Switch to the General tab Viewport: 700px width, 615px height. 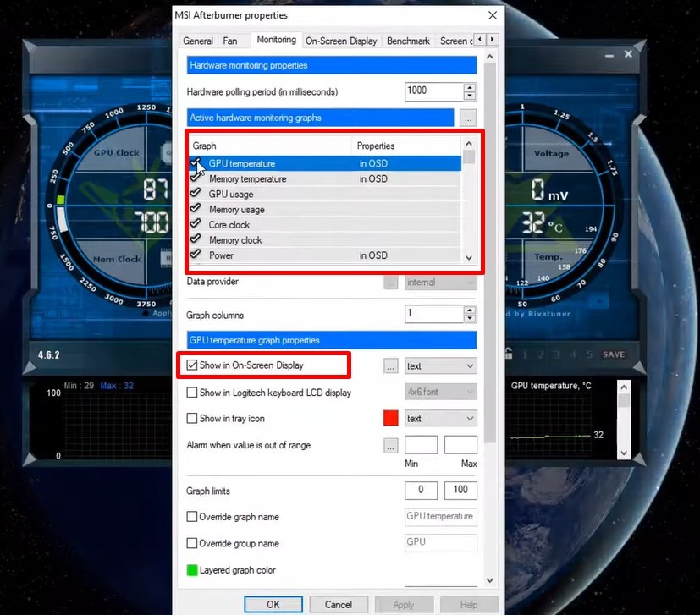pos(198,41)
